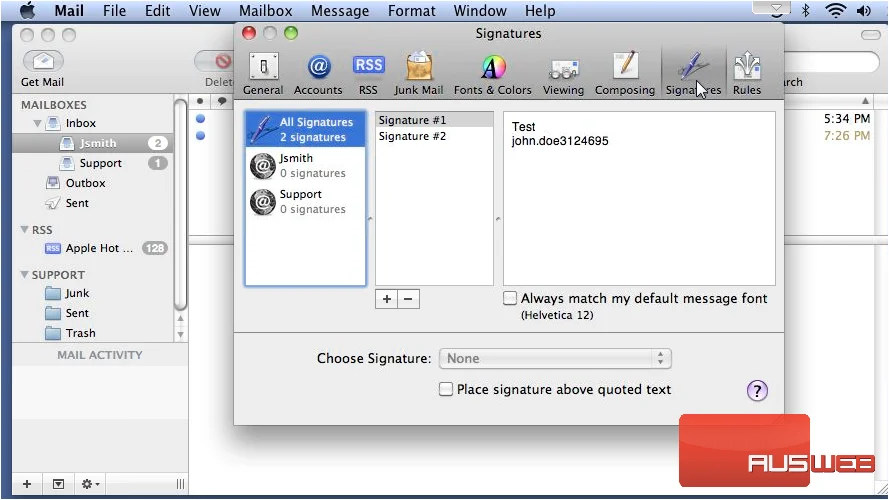Click Wi-Fi status icon in menu bar

tap(836, 10)
